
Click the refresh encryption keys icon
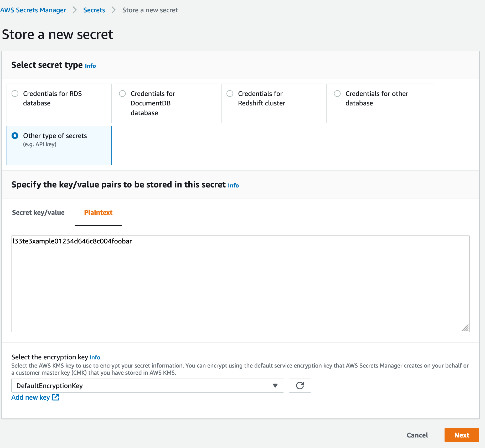[x=300, y=385]
